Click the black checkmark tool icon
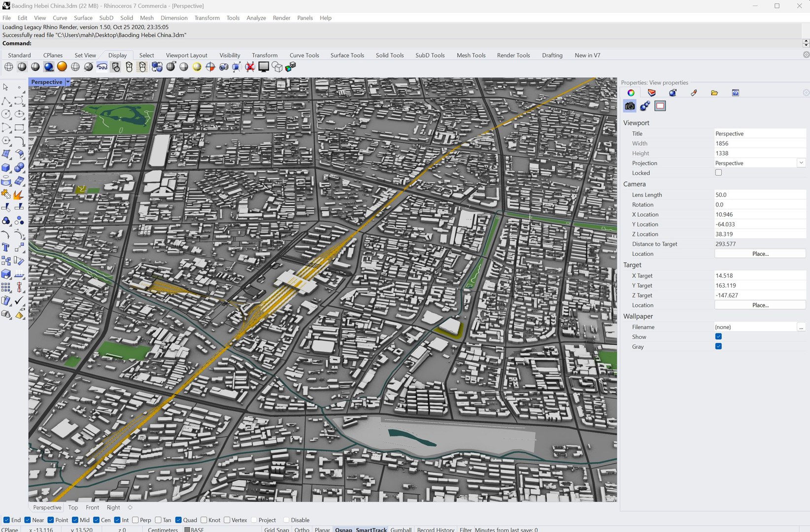810x532 pixels. click(x=19, y=300)
